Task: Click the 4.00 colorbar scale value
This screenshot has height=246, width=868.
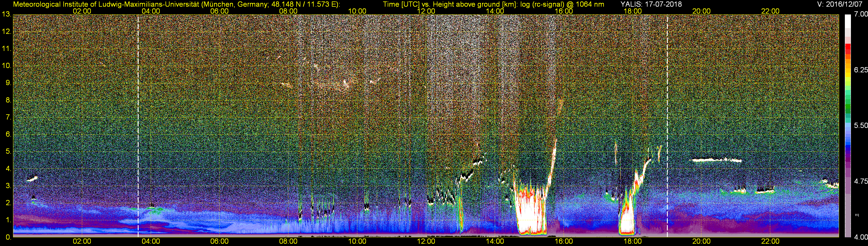Action: pyautogui.click(x=861, y=237)
